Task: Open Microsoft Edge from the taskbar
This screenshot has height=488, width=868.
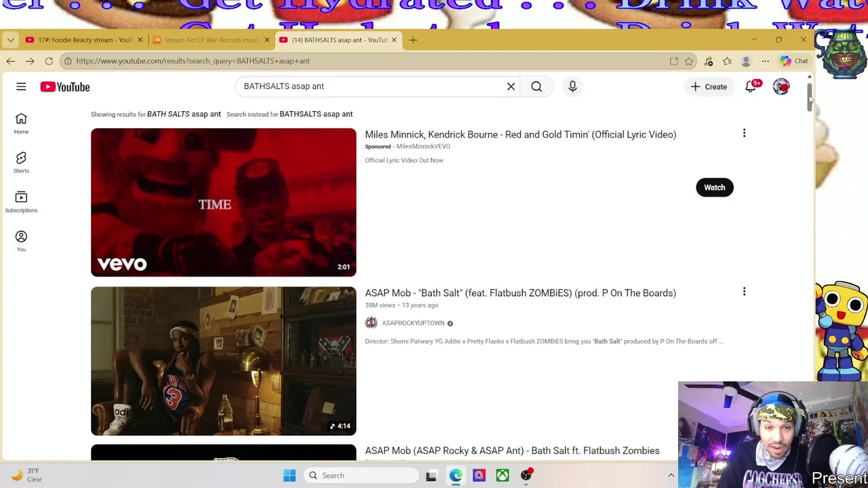Action: (455, 476)
